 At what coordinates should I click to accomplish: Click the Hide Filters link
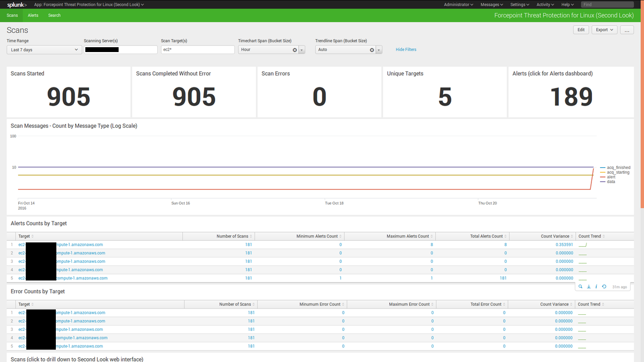(406, 49)
